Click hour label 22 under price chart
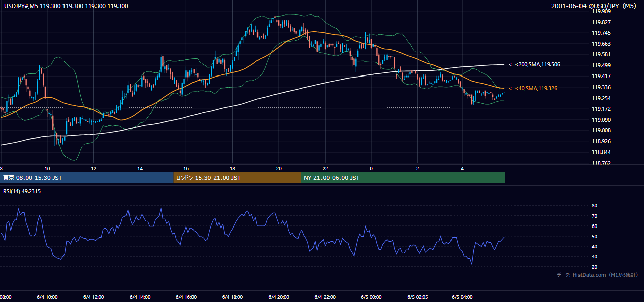Screen dimensions: 644x302 click(x=325, y=168)
